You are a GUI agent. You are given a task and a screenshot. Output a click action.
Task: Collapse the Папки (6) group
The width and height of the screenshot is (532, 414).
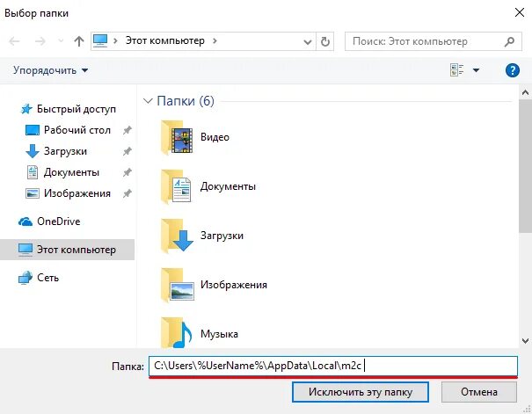tap(148, 101)
